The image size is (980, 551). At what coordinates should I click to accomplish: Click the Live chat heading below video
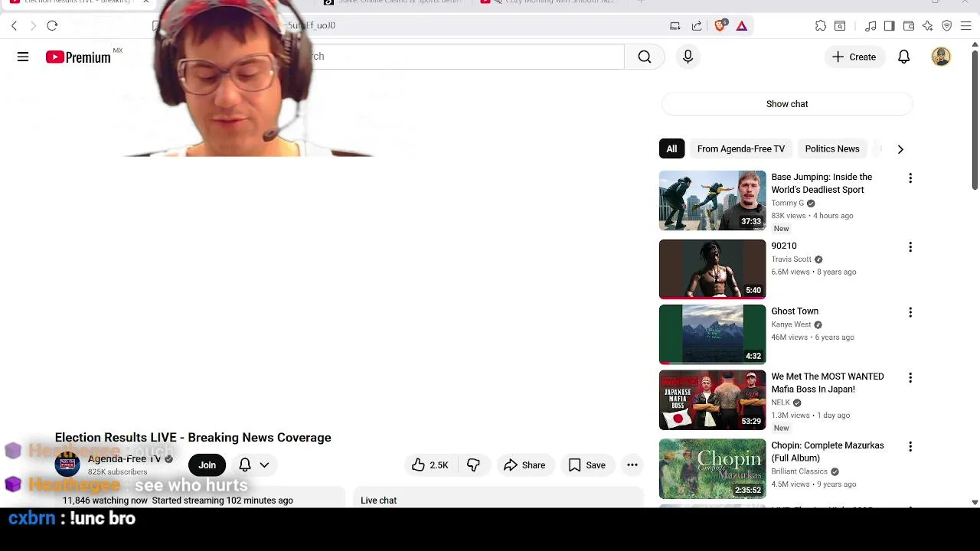(x=378, y=500)
